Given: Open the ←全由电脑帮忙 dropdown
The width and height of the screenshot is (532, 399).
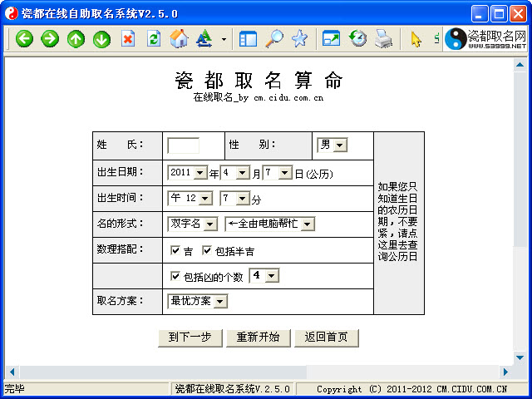Looking at the screenshot, I should point(269,224).
